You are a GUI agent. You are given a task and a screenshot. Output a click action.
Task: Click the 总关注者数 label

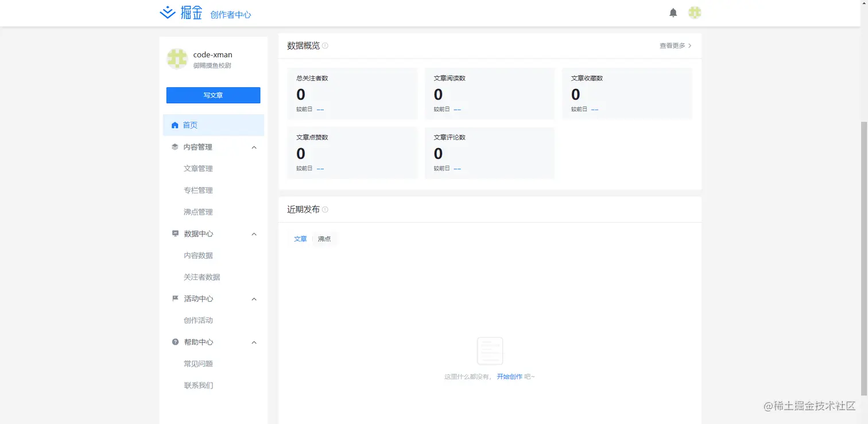coord(312,78)
